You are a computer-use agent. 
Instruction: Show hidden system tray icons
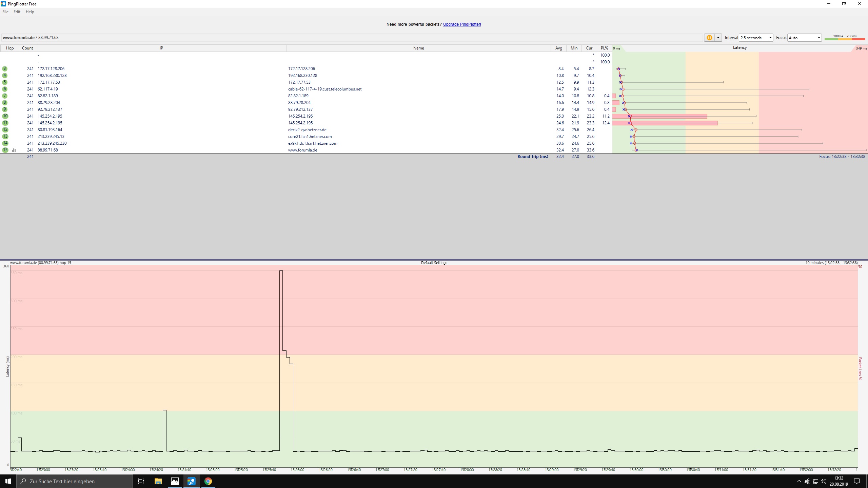coord(799,481)
